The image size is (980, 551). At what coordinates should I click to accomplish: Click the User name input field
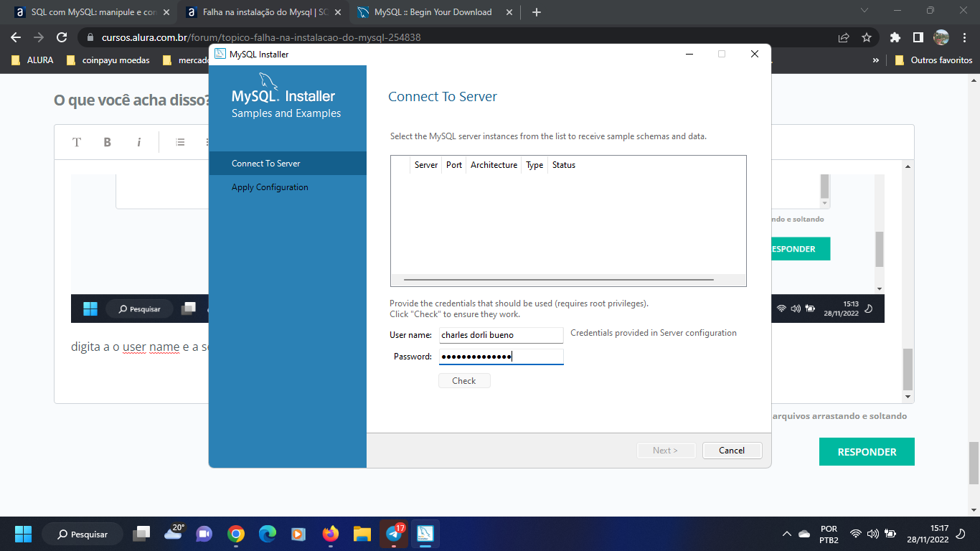(x=501, y=335)
